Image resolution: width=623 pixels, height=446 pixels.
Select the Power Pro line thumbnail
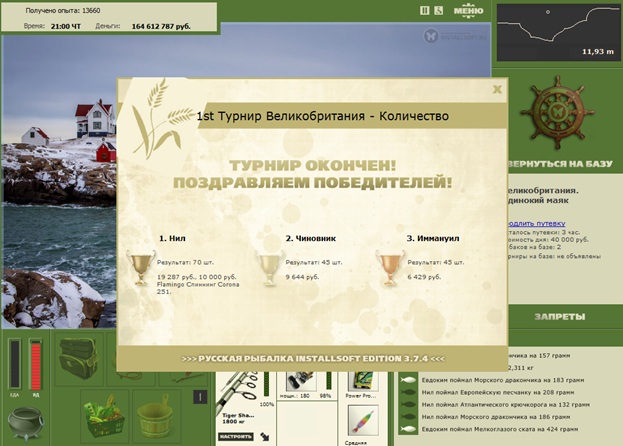[361, 381]
